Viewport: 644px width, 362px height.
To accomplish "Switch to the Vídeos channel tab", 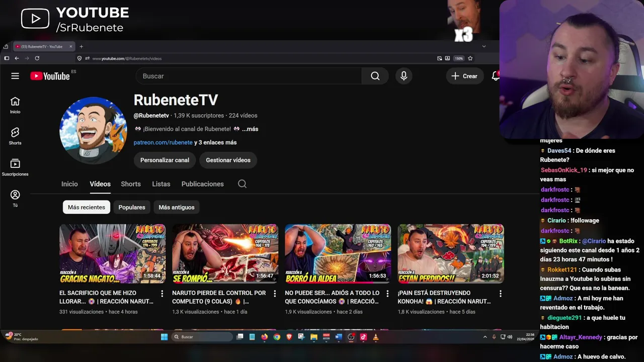I will tap(100, 184).
